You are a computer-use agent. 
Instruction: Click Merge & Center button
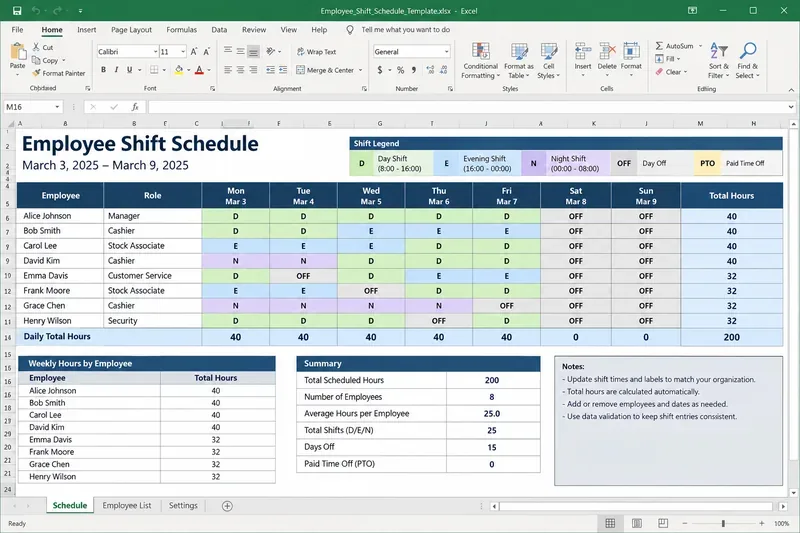point(325,70)
